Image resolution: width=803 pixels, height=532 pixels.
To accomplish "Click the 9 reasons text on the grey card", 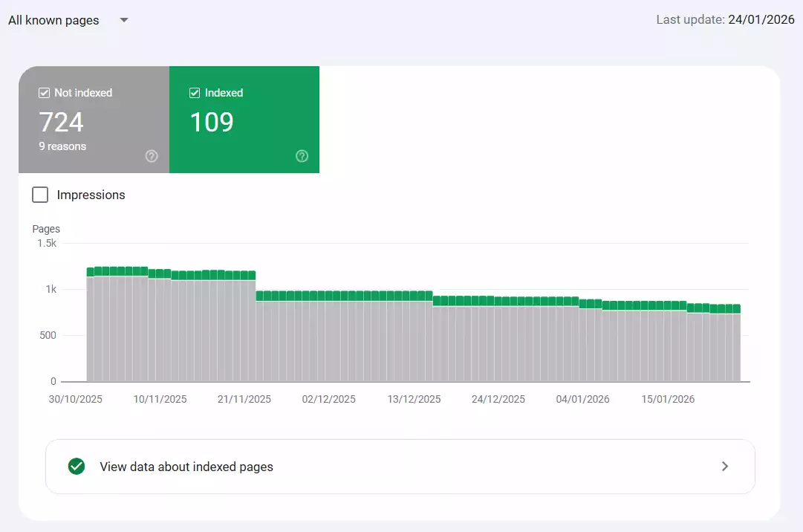I will coord(62,146).
